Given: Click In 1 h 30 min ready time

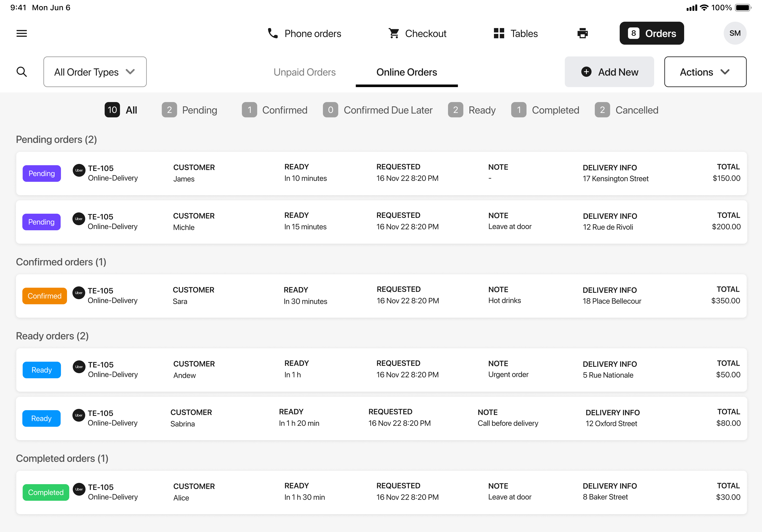Looking at the screenshot, I should [304, 497].
